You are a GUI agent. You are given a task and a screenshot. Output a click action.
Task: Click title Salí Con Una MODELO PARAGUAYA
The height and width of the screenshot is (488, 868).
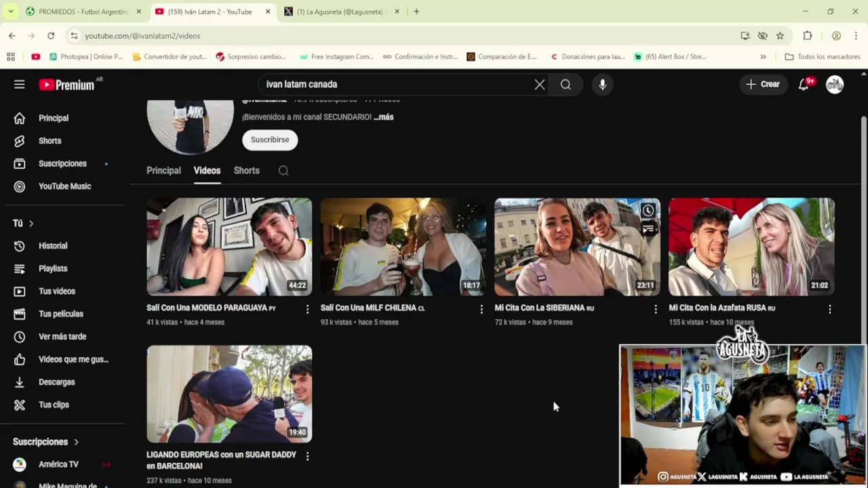[211, 308]
